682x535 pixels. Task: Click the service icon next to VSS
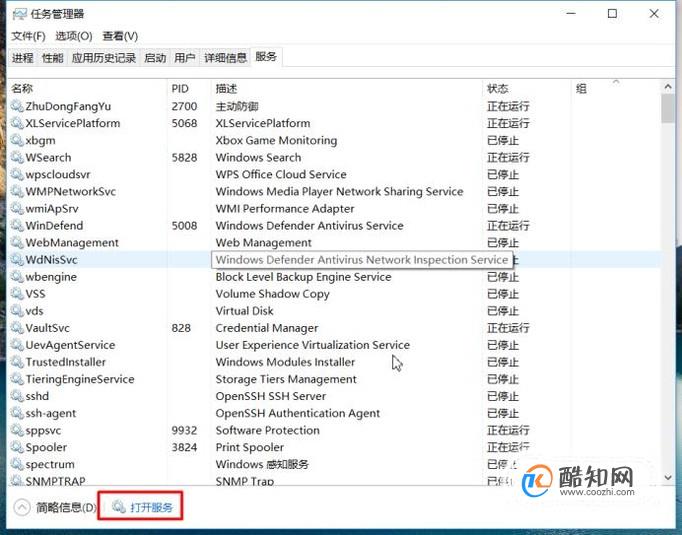17,294
